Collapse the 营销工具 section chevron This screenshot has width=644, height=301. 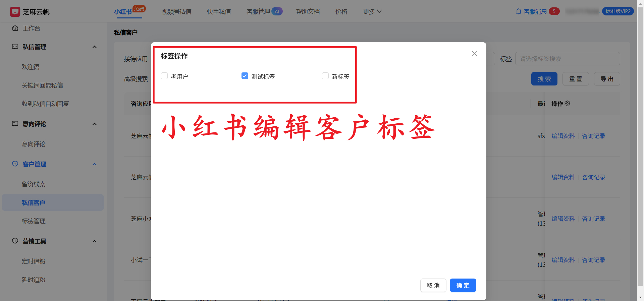point(95,241)
